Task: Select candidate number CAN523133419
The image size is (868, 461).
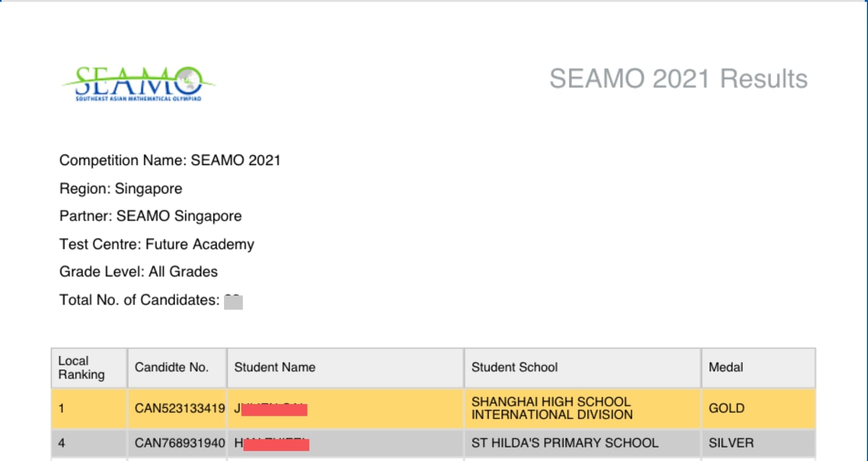Action: click(179, 409)
